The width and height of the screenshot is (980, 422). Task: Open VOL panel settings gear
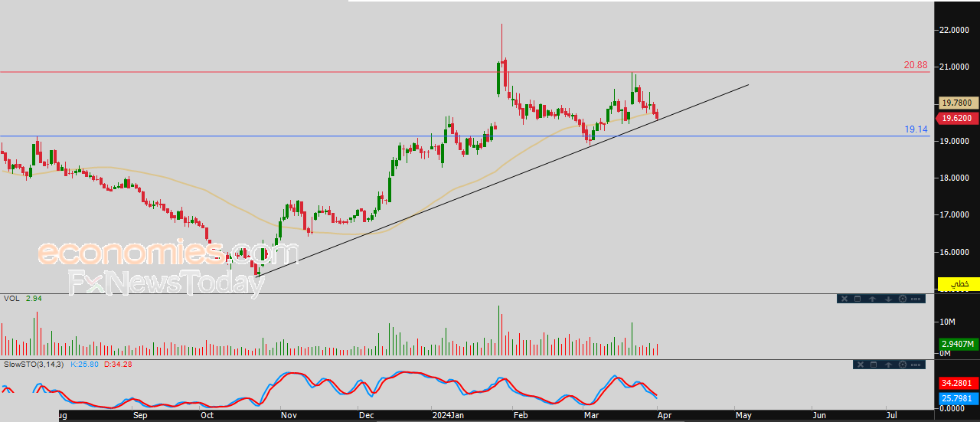pyautogui.click(x=903, y=299)
